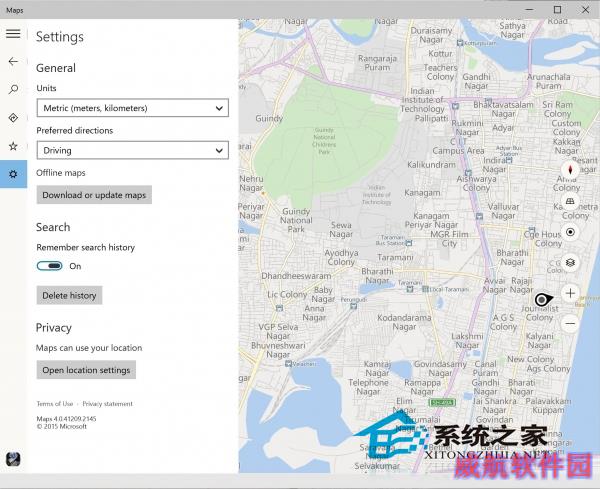The image size is (600, 489).
Task: Open location settings button
Action: tap(86, 370)
